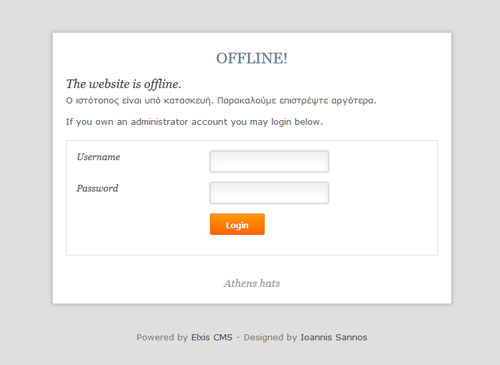Image resolution: width=500 pixels, height=365 pixels.
Task: Click the italic 'The website is offline.' text
Action: click(x=124, y=84)
